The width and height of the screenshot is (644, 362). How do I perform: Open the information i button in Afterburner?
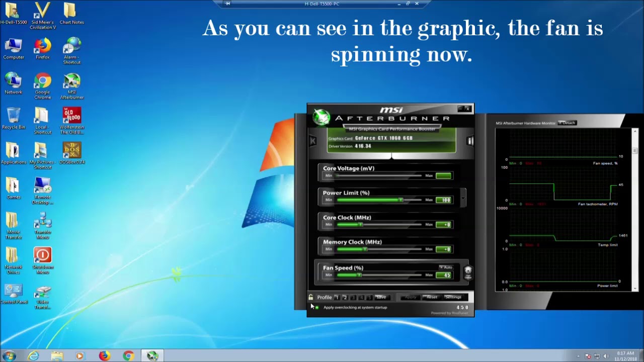[470, 141]
